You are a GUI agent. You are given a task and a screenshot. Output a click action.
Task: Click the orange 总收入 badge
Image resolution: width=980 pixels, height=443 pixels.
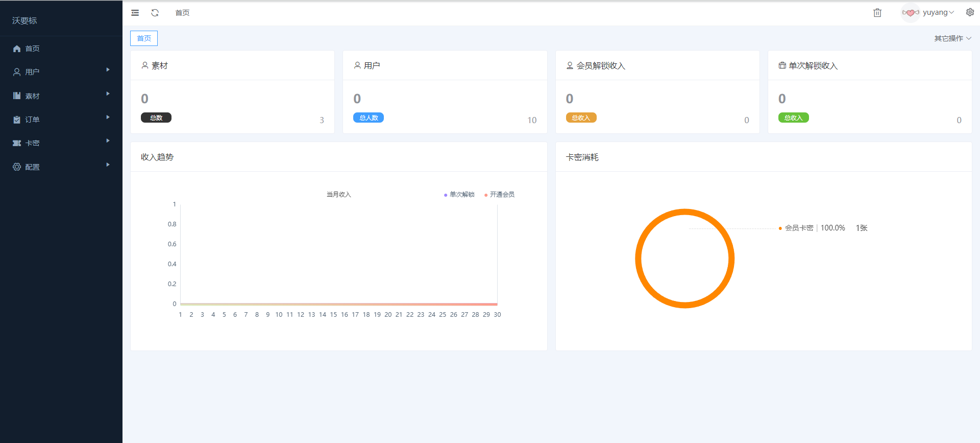(x=581, y=118)
